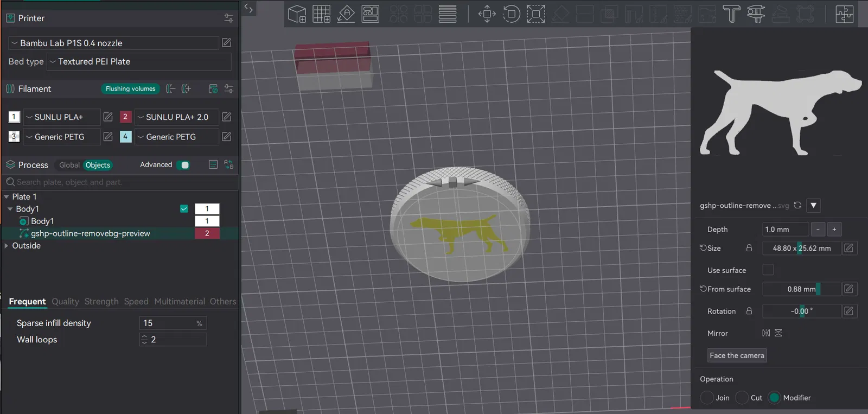The height and width of the screenshot is (414, 868).
Task: Switch to the Quality tab
Action: click(x=65, y=301)
